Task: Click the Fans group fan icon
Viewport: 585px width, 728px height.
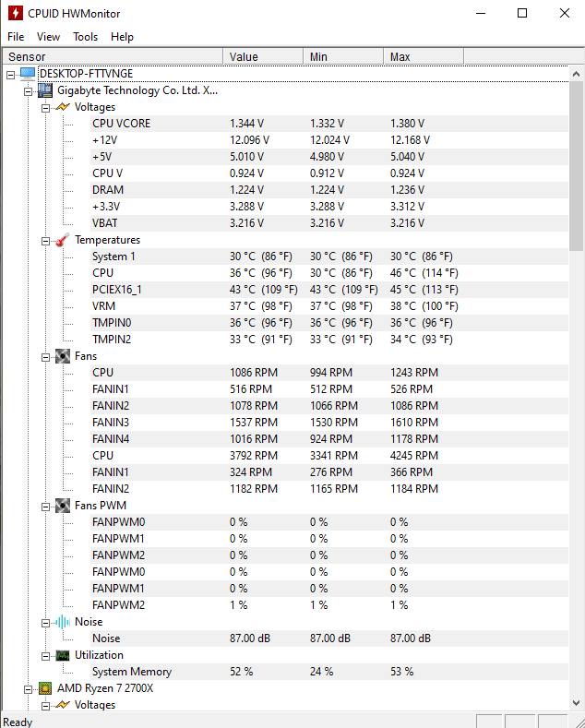Action: point(63,356)
